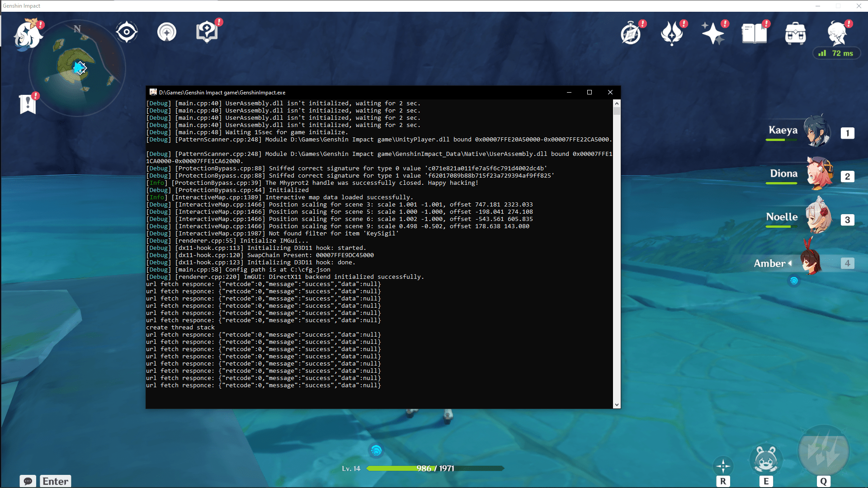Screen dimensions: 868x488
Task: Open the inventory backpack icon
Action: click(x=796, y=33)
